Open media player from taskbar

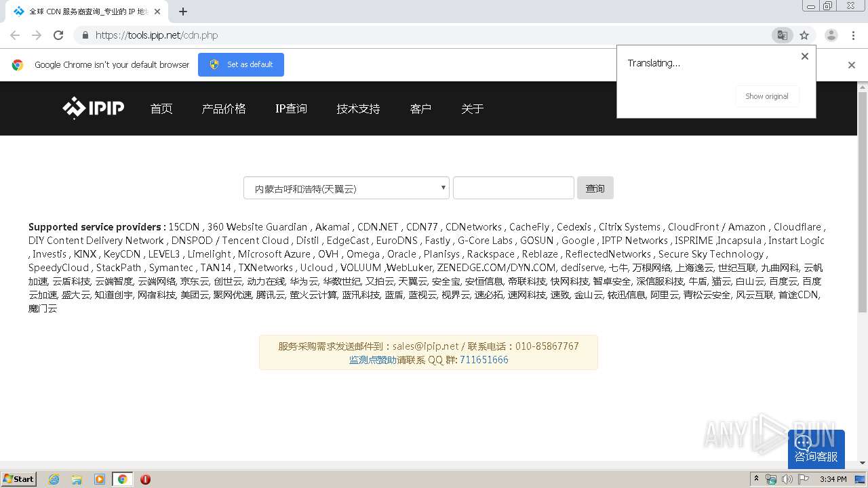pos(100,479)
